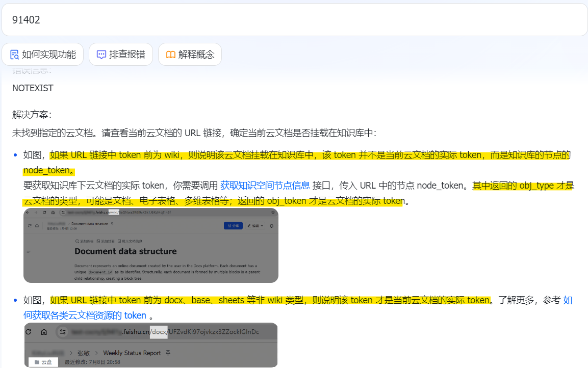Click the refresh icon in the docx URL screenshot

point(29,332)
